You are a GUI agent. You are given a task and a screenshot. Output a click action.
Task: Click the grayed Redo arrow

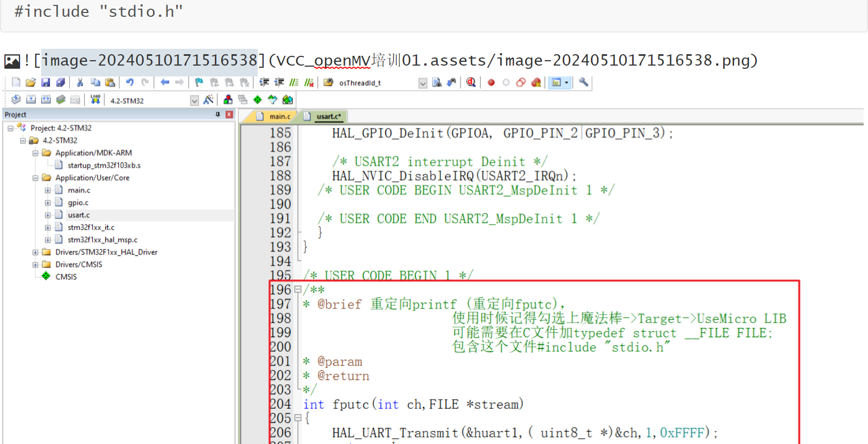145,82
